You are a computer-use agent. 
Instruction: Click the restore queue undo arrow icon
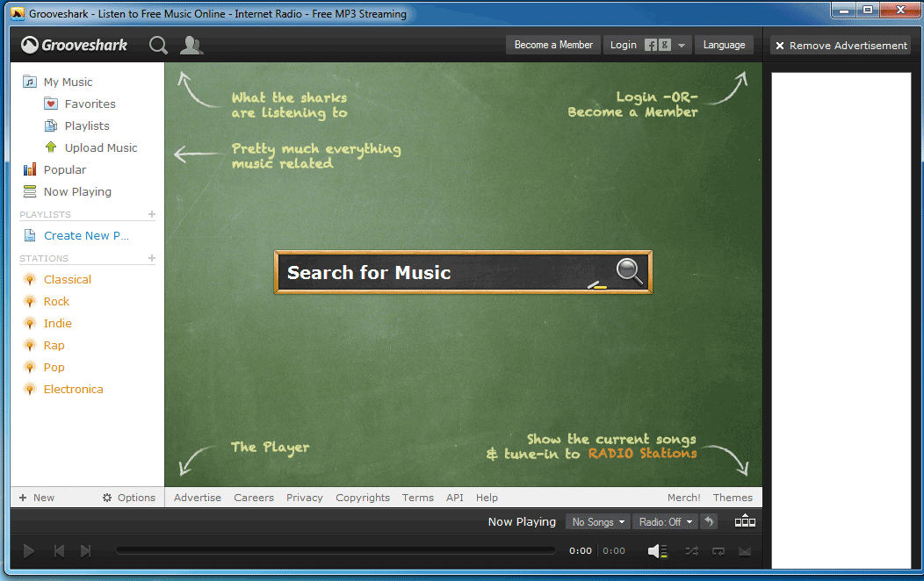709,521
